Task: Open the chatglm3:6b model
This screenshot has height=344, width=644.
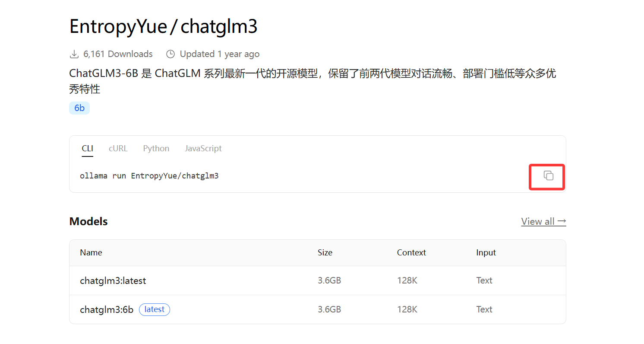Action: [107, 309]
